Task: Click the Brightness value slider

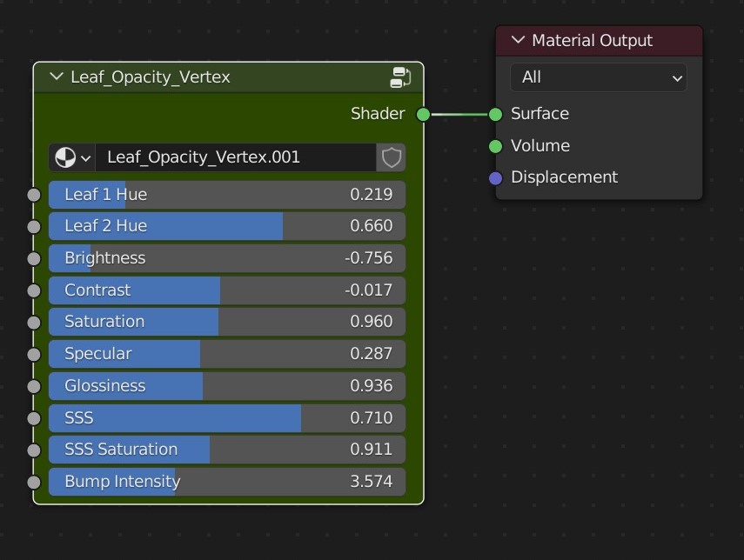Action: point(226,258)
